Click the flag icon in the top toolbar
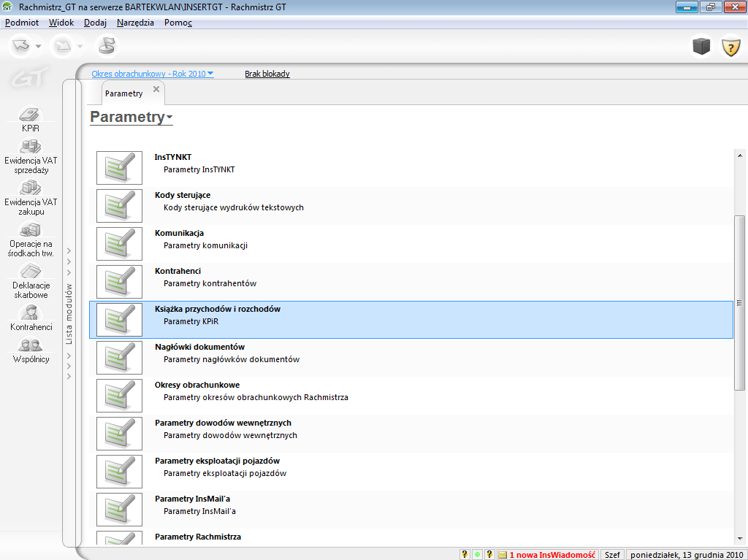The height and width of the screenshot is (560, 748). pyautogui.click(x=106, y=46)
